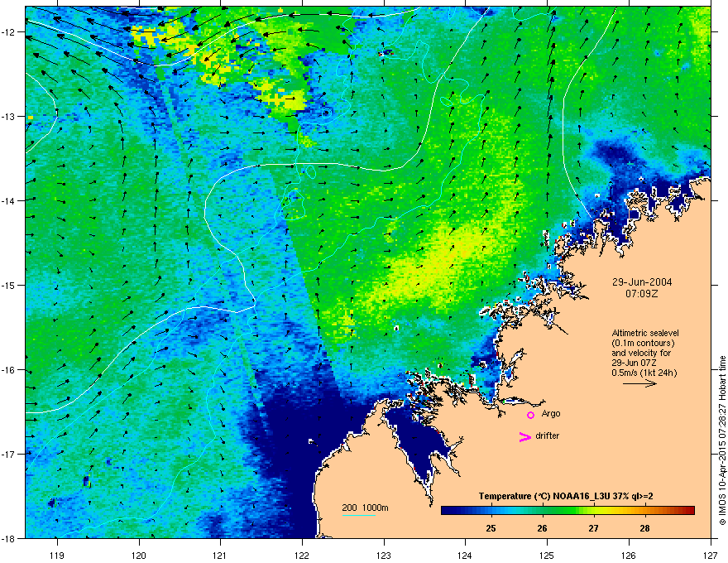The width and height of the screenshot is (728, 563).
Task: Click longitude axis label 126
Action: [629, 555]
